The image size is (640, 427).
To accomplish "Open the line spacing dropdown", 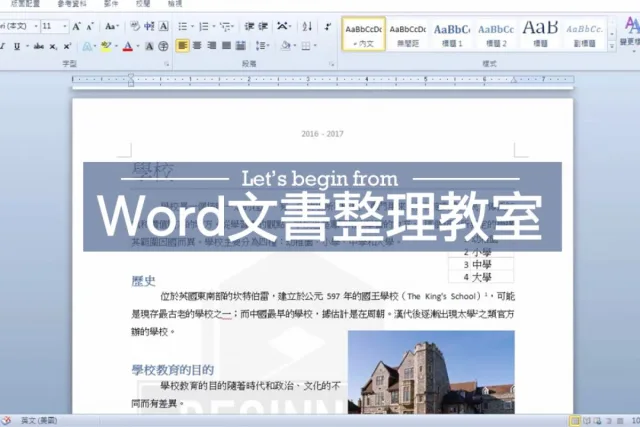I will [262, 46].
